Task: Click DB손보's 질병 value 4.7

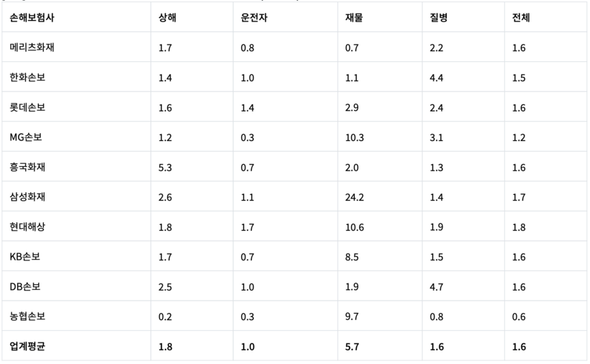Action: (436, 287)
